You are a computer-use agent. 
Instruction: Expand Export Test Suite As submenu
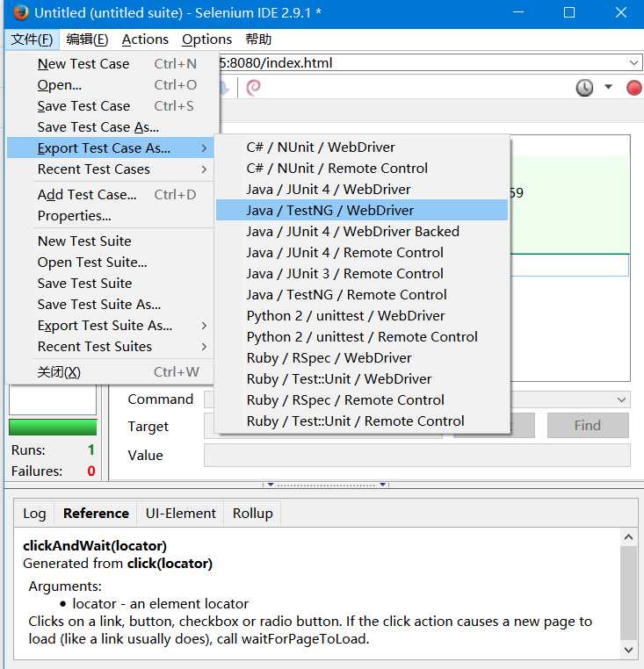click(x=110, y=326)
